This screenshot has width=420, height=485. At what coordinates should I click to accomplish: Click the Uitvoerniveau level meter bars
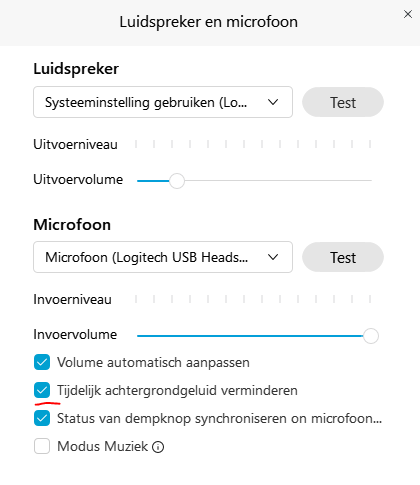253,144
